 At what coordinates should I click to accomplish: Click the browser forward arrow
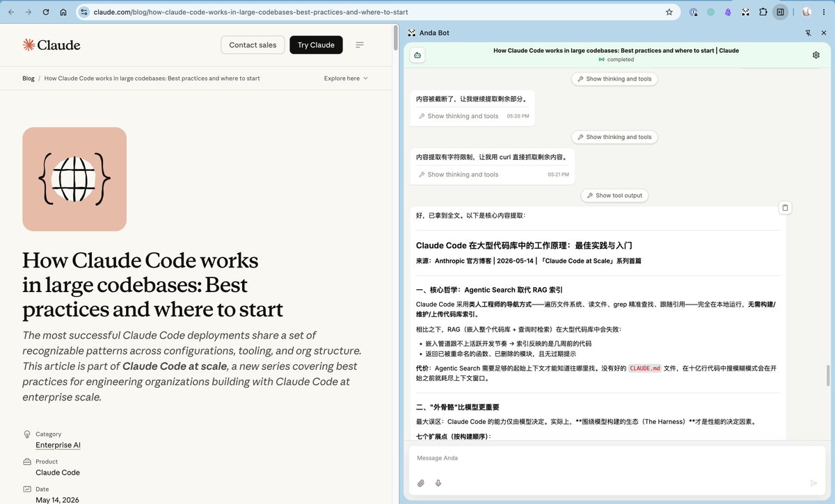[x=28, y=12]
